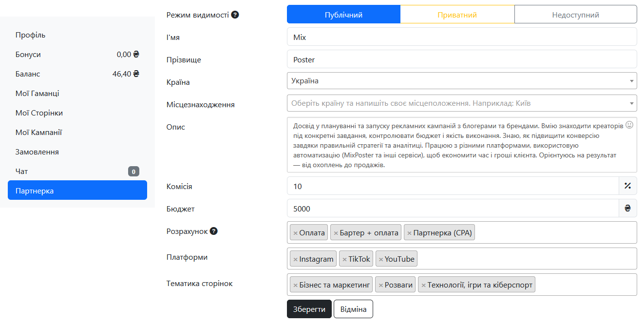Set visibility to Недоступний
The height and width of the screenshot is (326, 644).
click(575, 15)
